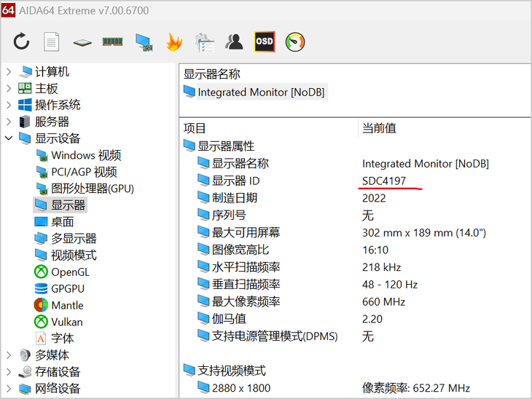This screenshot has width=532, height=399.
Task: Select 显示设备 category label
Action: 58,138
